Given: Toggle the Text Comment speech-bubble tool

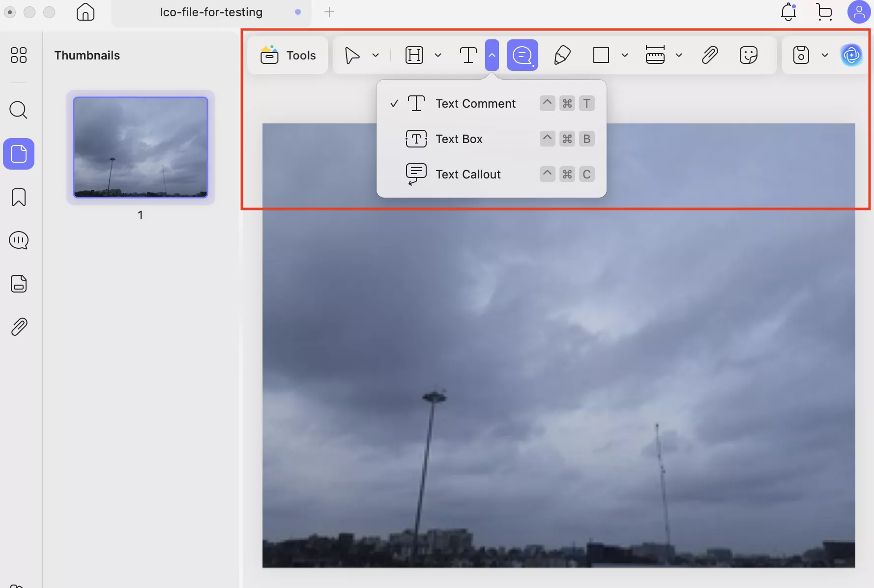Looking at the screenshot, I should pyautogui.click(x=522, y=55).
